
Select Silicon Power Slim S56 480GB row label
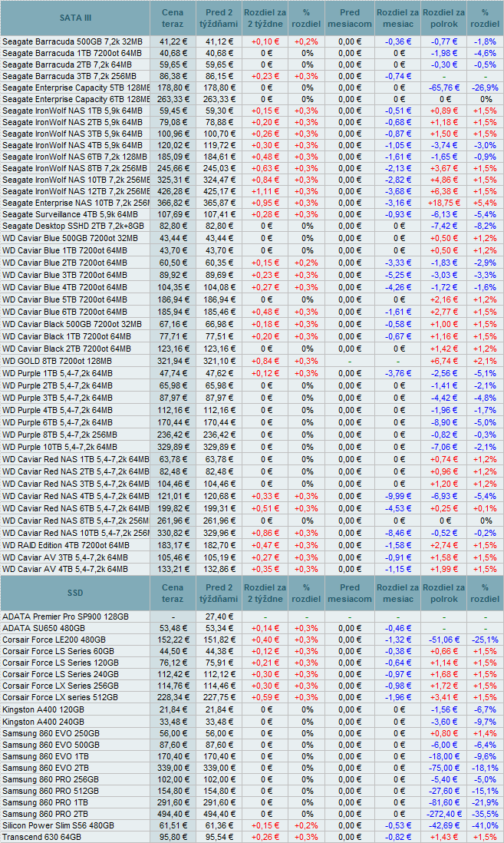[x=58, y=825]
